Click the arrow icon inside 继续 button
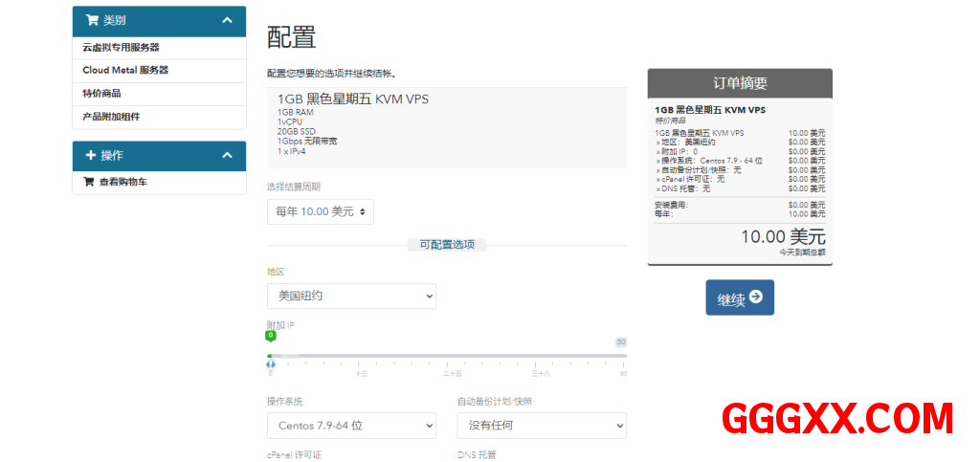 click(756, 297)
